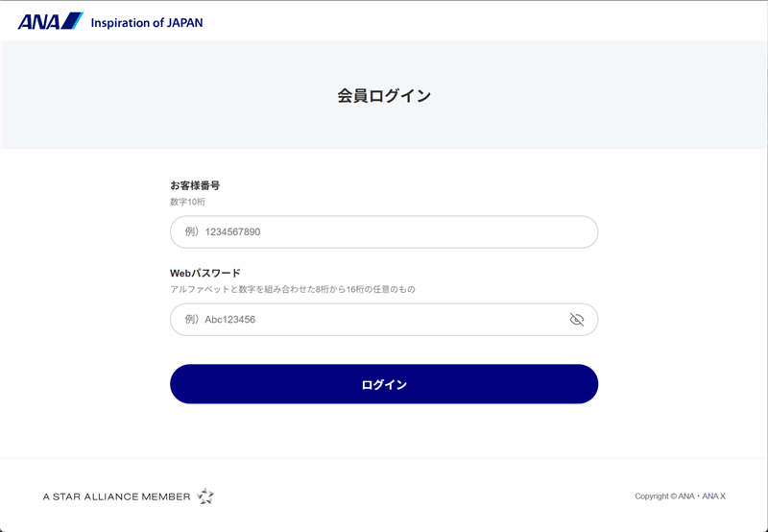Submit with the blue ログイン button
The width and height of the screenshot is (768, 532).
coord(384,384)
